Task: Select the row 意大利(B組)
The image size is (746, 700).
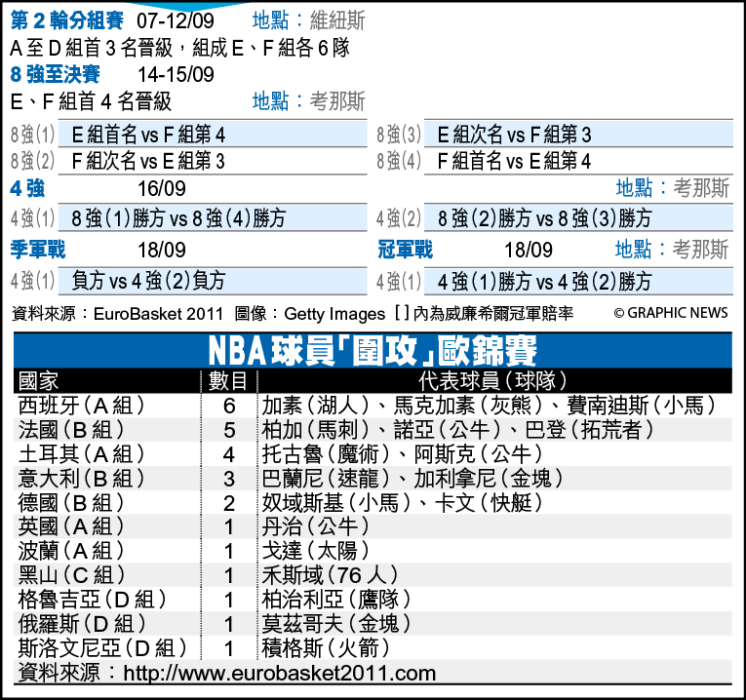Action: tap(373, 479)
